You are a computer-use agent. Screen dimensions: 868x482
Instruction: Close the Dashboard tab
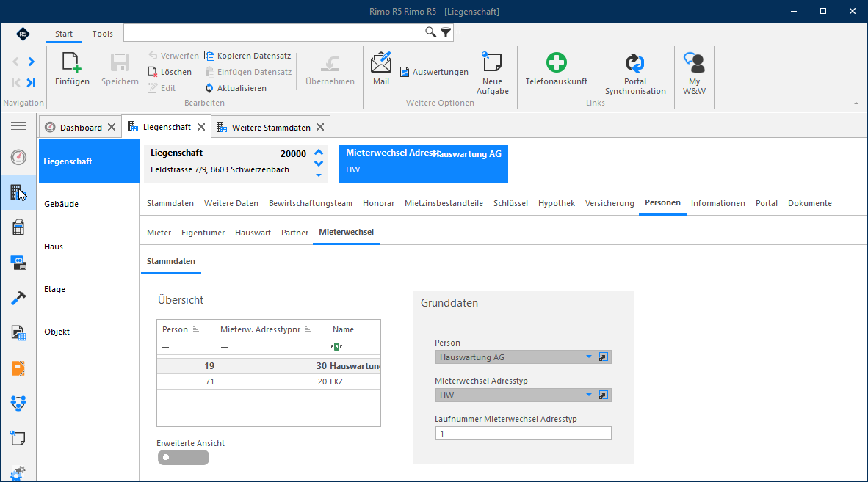pyautogui.click(x=112, y=127)
